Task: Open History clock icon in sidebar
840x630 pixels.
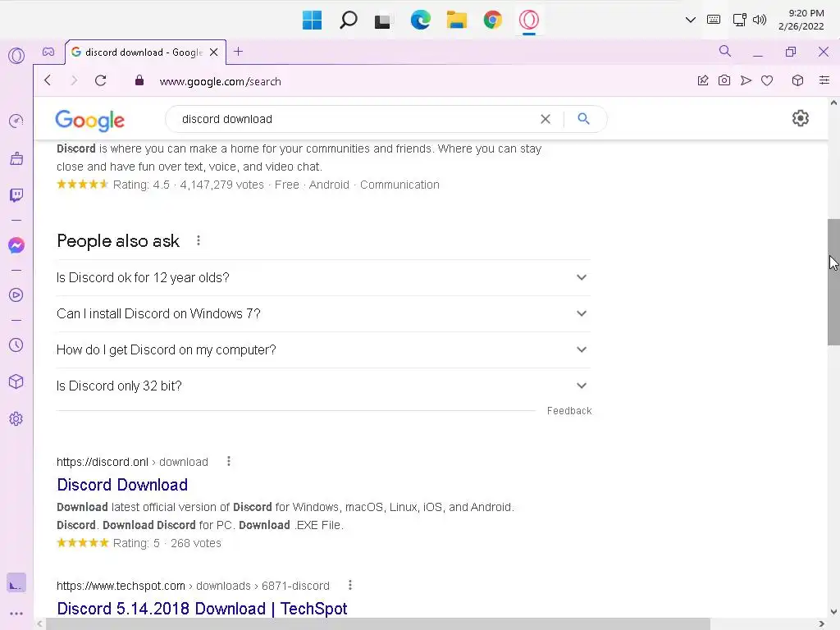Action: (16, 345)
